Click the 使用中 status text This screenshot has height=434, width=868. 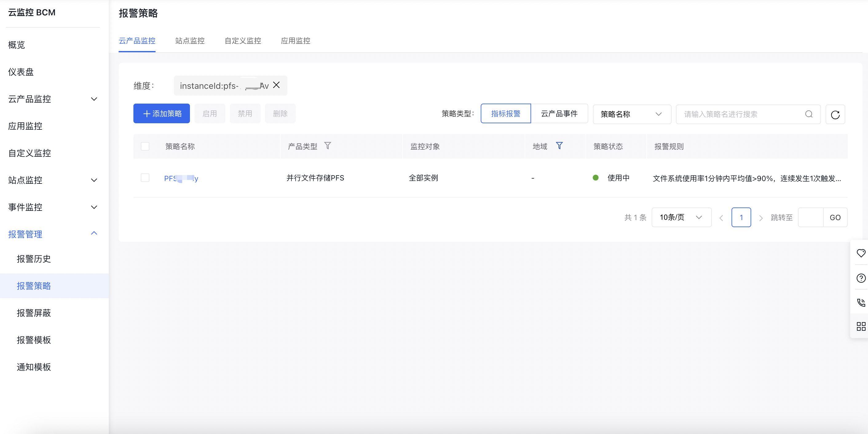pyautogui.click(x=618, y=178)
